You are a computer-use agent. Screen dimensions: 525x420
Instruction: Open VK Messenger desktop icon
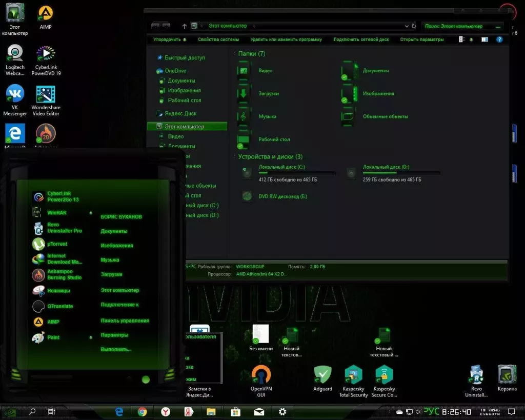[x=15, y=100]
